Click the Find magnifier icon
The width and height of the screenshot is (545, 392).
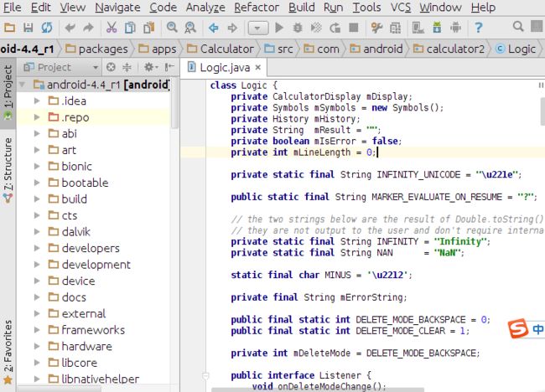click(x=172, y=27)
